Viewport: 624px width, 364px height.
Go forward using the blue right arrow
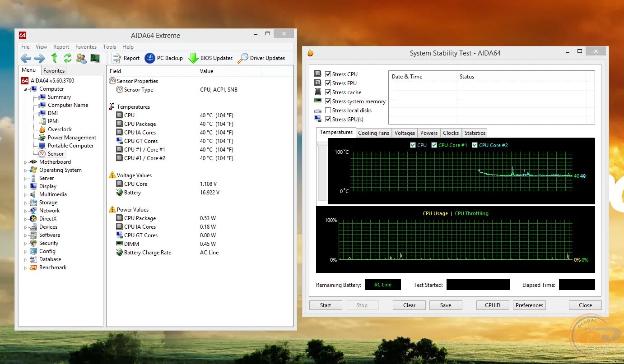tap(40, 58)
